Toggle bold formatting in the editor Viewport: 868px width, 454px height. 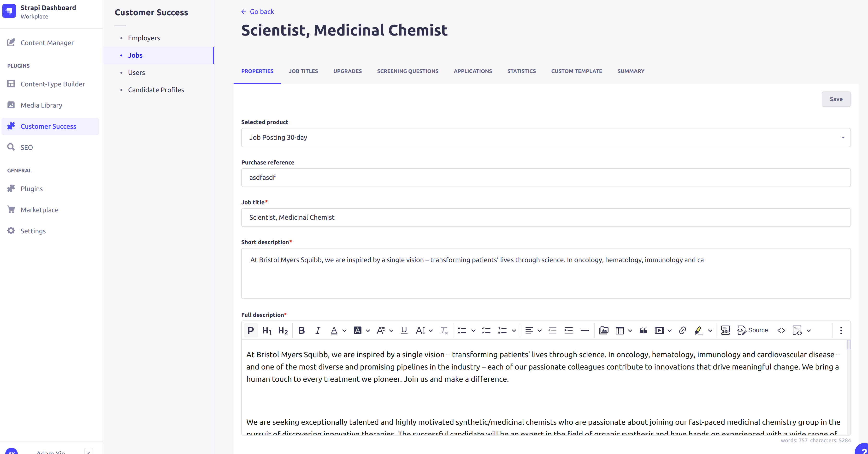[x=301, y=330]
